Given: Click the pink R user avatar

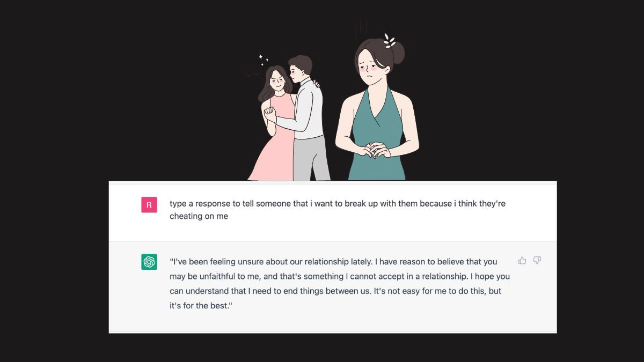Looking at the screenshot, I should click(x=149, y=205).
